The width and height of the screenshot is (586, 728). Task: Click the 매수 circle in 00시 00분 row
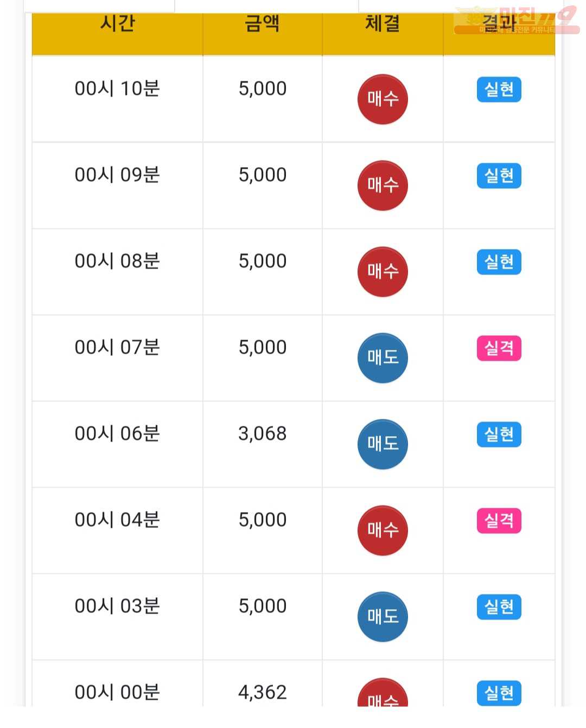(x=383, y=692)
